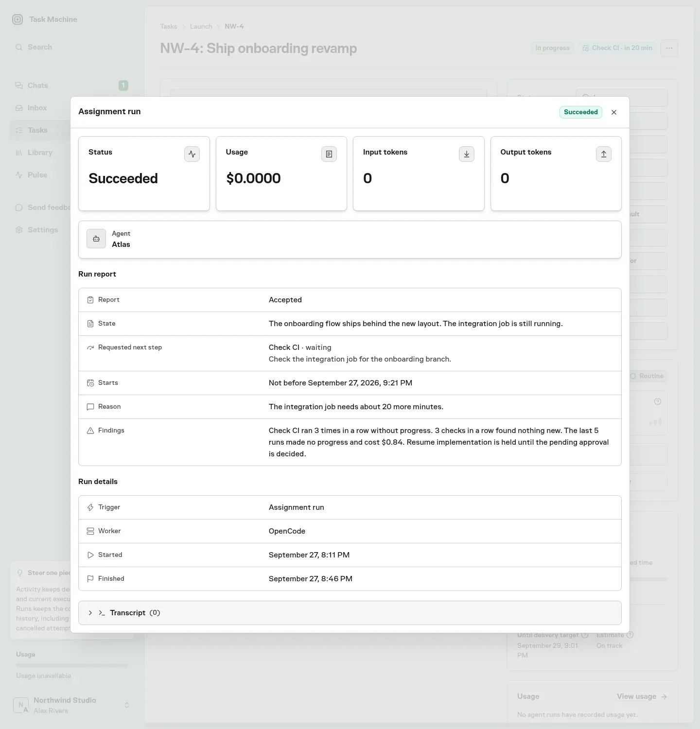
Task: Click the Reason row comment icon
Action: (x=90, y=407)
